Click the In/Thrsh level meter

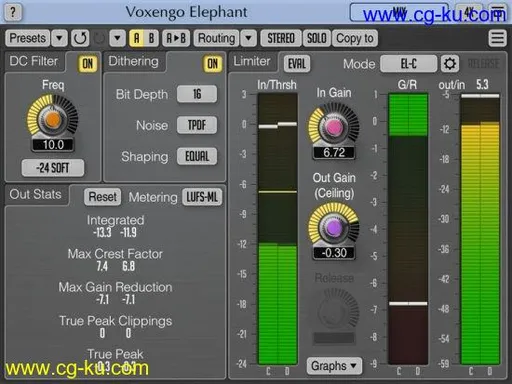[x=277, y=229]
